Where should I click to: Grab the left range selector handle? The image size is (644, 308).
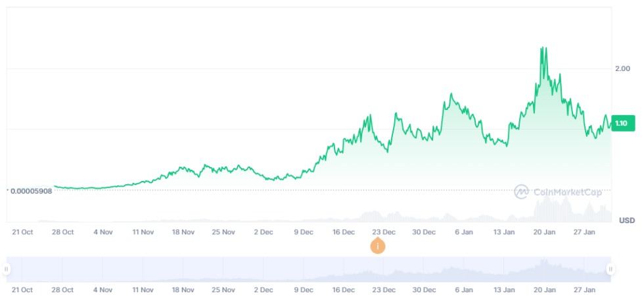point(7,269)
